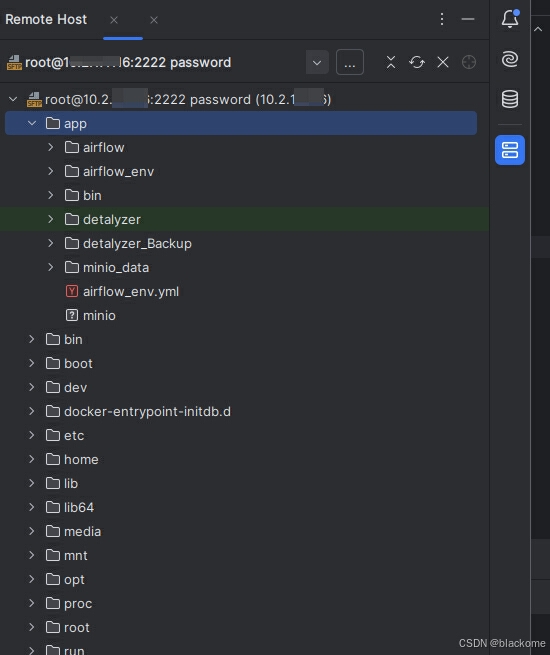Expand the etc folder
Screen dimensions: 550x655
[32, 435]
